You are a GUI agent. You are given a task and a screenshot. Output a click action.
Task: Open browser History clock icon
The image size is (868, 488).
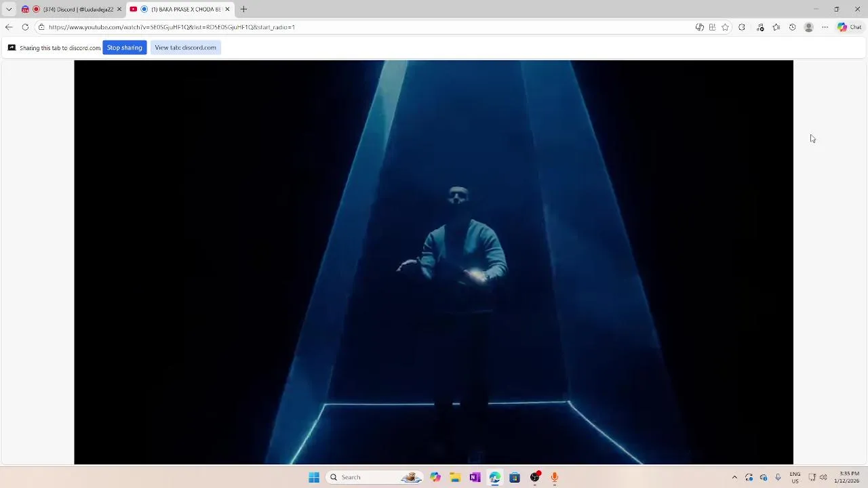pos(792,27)
